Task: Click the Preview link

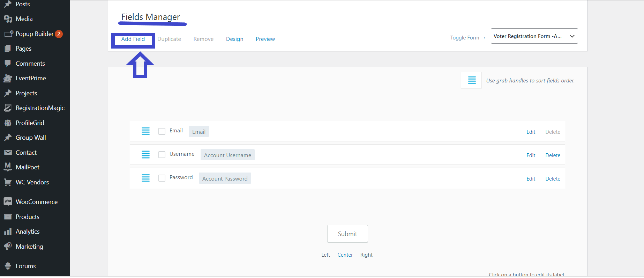Action: click(x=265, y=39)
